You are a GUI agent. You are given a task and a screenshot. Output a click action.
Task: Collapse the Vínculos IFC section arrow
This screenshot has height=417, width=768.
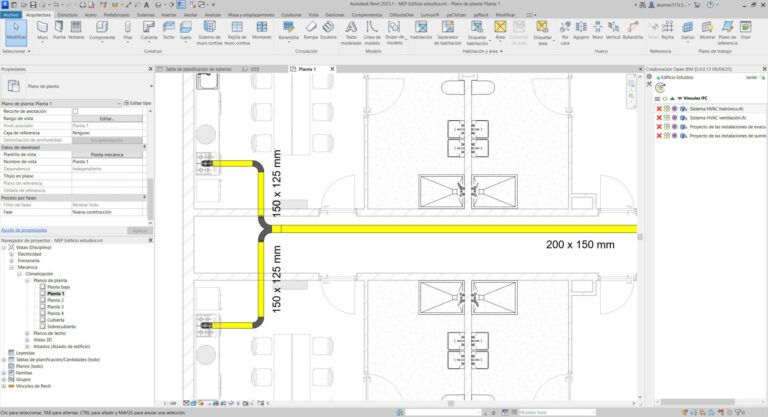[679, 98]
